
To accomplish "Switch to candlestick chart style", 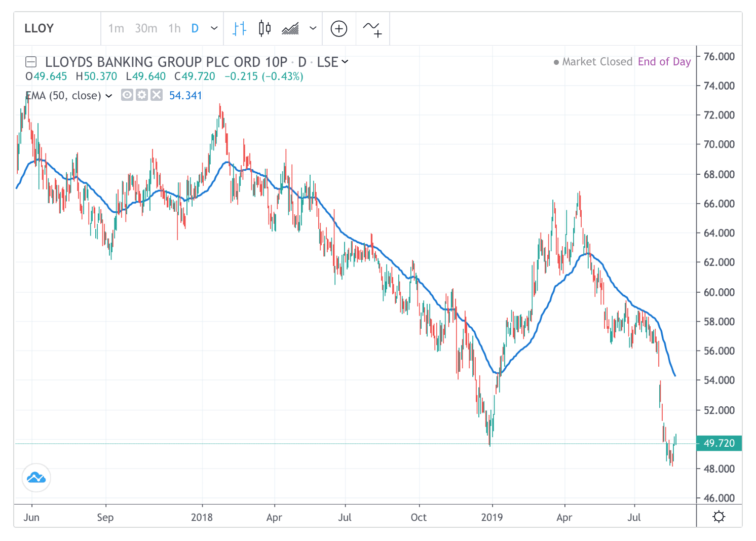I will point(264,28).
